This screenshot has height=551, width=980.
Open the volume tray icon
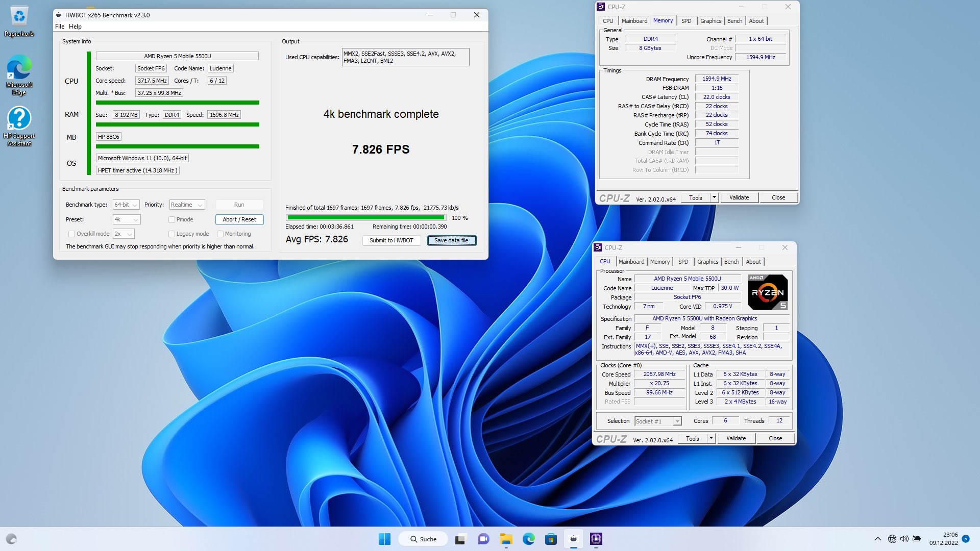point(904,539)
